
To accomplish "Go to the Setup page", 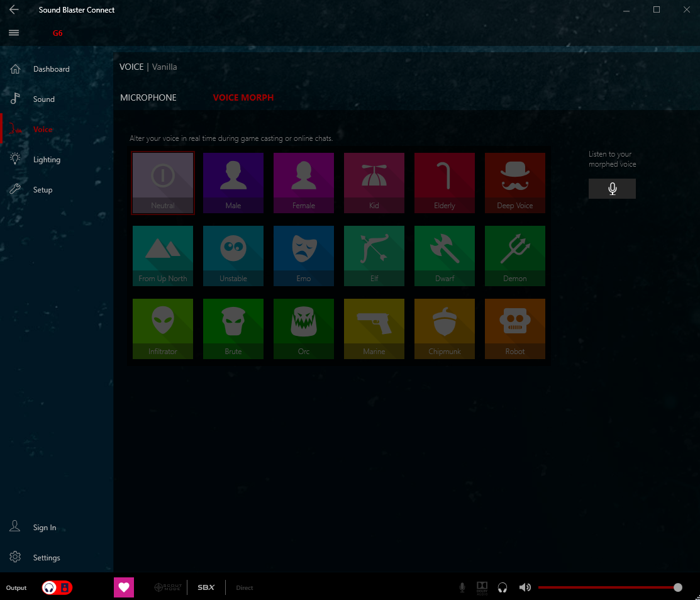I will click(x=57, y=190).
